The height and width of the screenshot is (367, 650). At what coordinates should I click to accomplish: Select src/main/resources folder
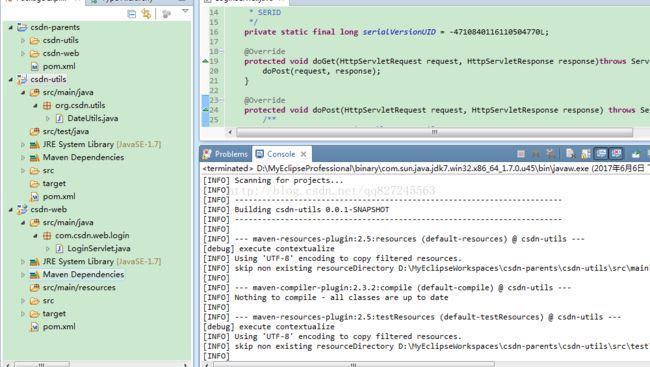[x=79, y=287]
